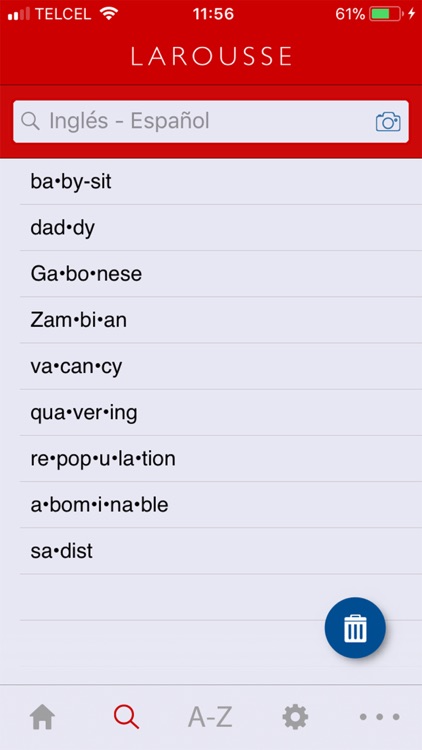Tap the a•bom•i•na•ble entry
Screen dimensions: 422x750
pyautogui.click(x=221, y=505)
